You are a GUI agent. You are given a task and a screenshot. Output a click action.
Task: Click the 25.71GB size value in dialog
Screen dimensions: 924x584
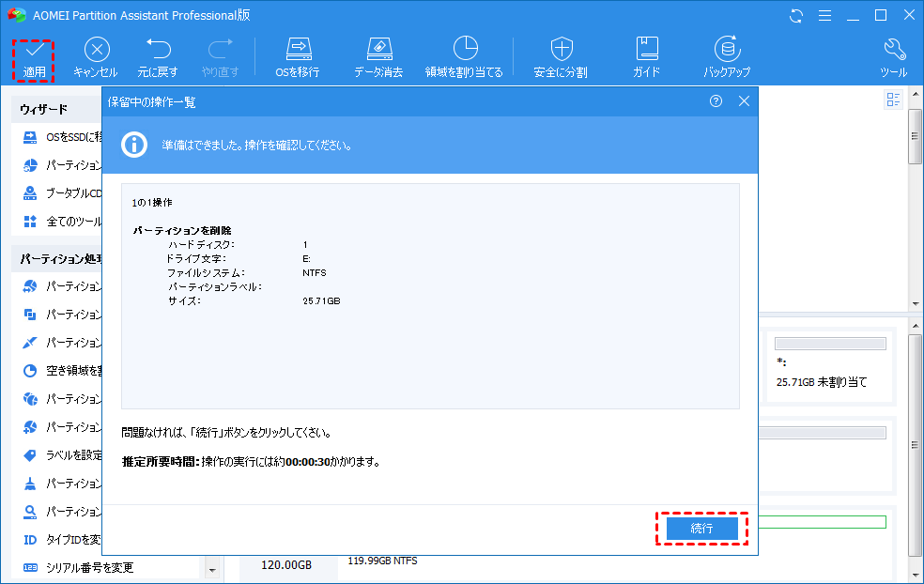[321, 301]
